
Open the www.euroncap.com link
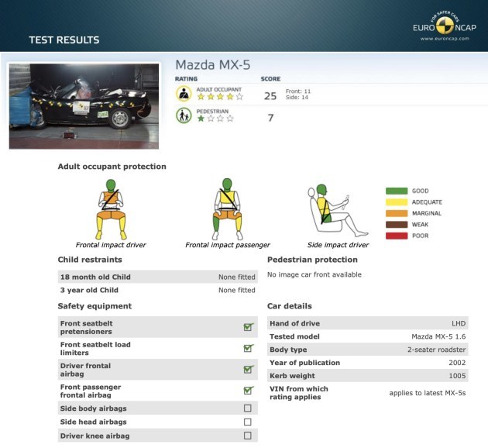[x=445, y=39]
